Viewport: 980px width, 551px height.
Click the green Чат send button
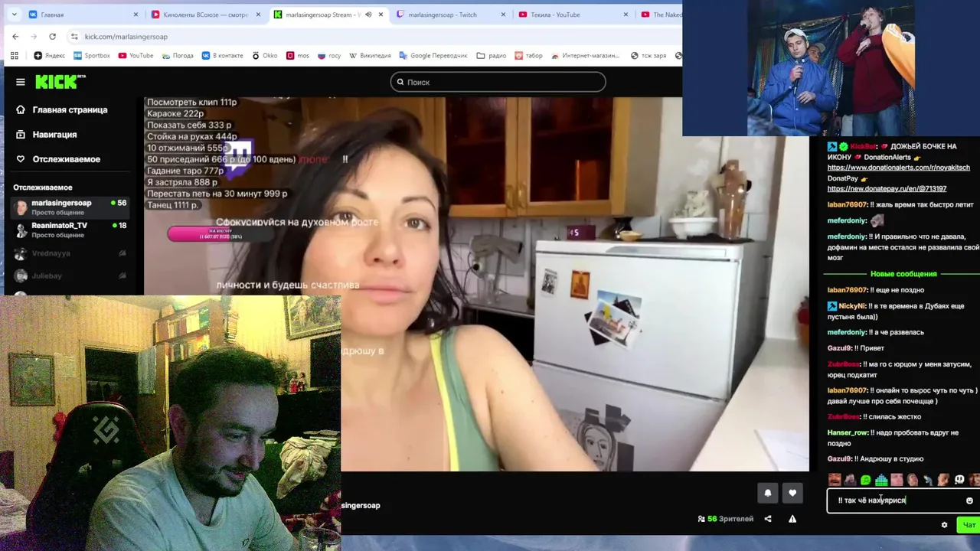[969, 525]
